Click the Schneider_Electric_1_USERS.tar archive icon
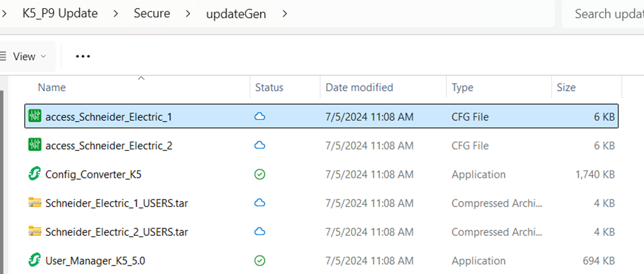 coord(35,203)
